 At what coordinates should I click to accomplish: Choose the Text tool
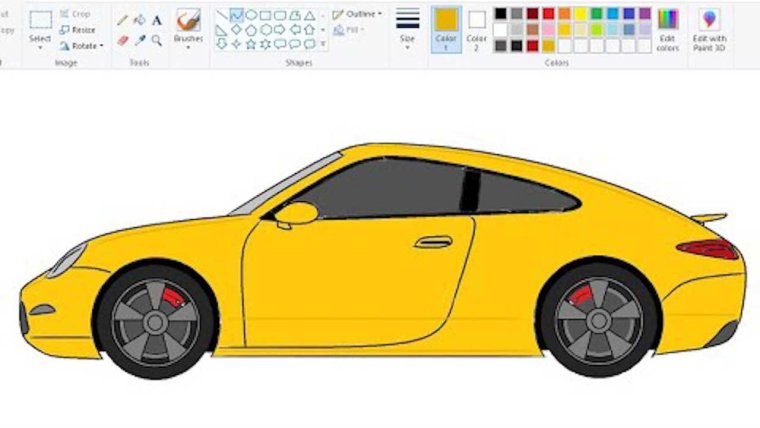point(157,20)
